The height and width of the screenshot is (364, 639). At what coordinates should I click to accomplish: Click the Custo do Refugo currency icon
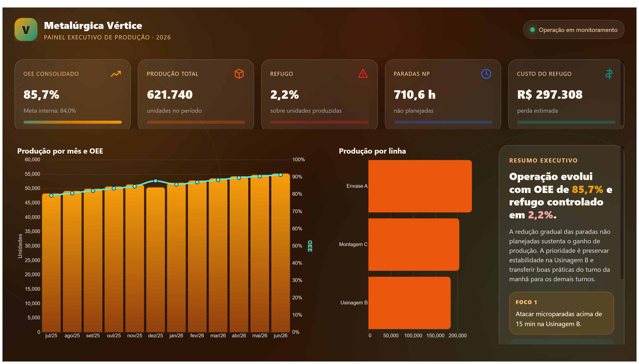[609, 74]
